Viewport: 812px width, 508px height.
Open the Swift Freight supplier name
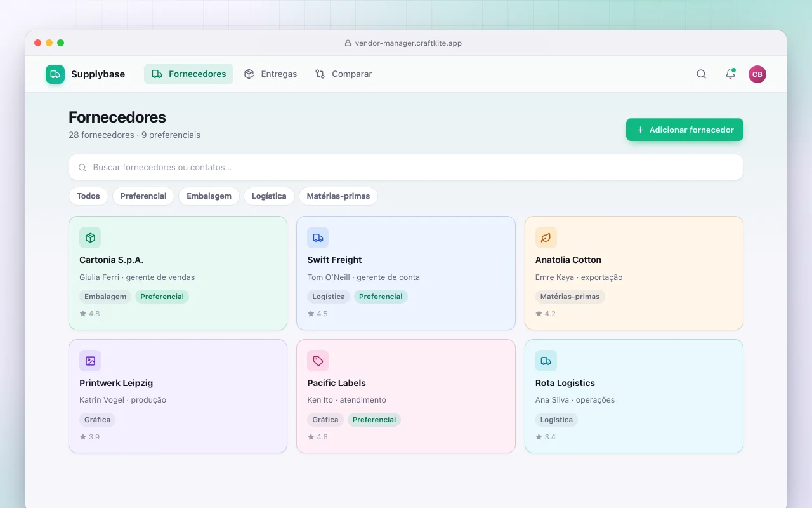334,260
